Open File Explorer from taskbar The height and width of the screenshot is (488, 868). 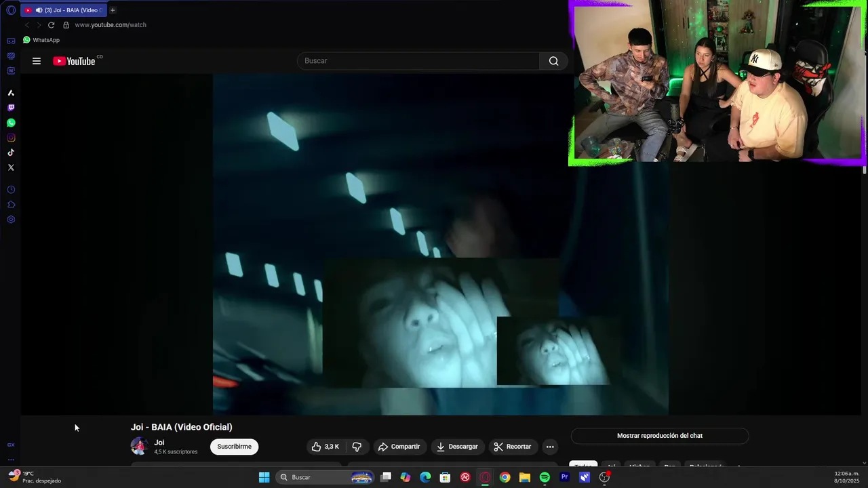(x=525, y=477)
